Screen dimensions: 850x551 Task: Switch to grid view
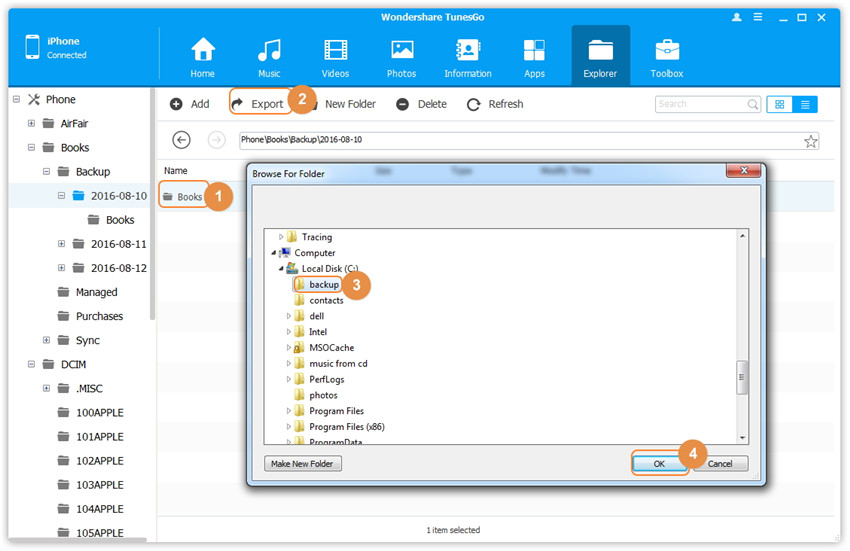[780, 104]
